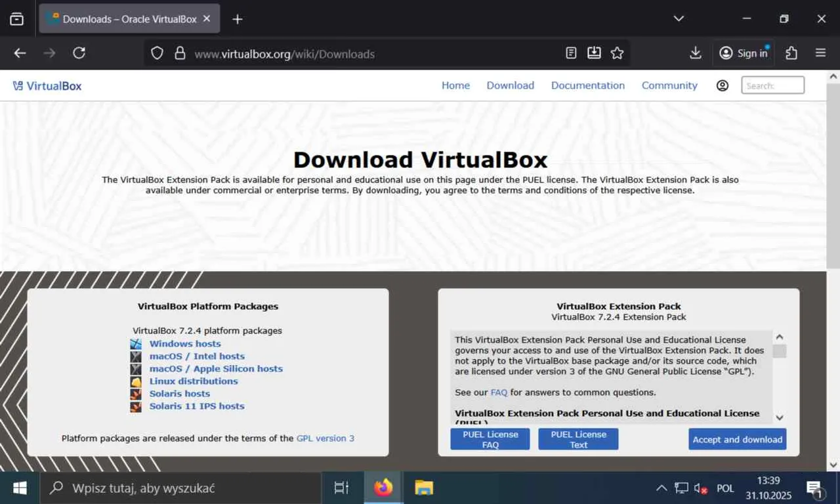
Task: Click the VirtualBox logo
Action: point(47,86)
